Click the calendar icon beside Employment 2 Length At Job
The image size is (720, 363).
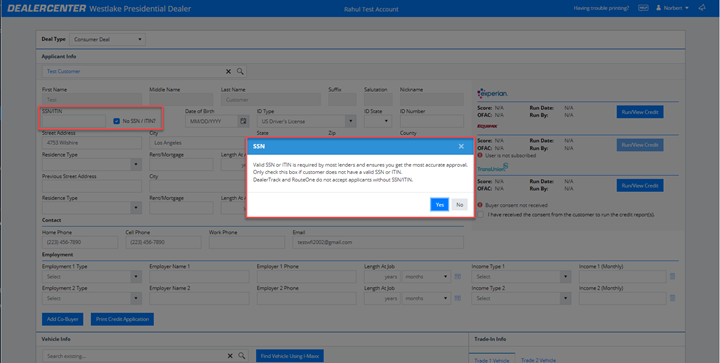click(458, 298)
